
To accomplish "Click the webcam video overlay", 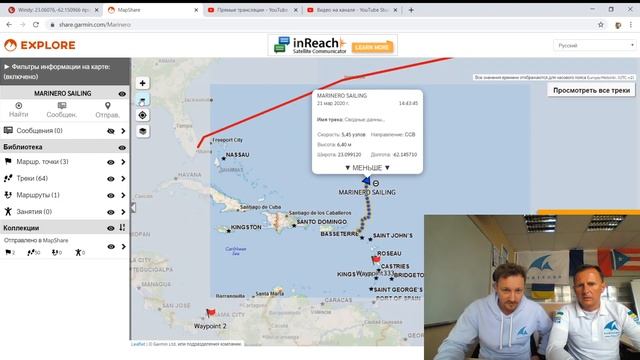I will coord(532,287).
